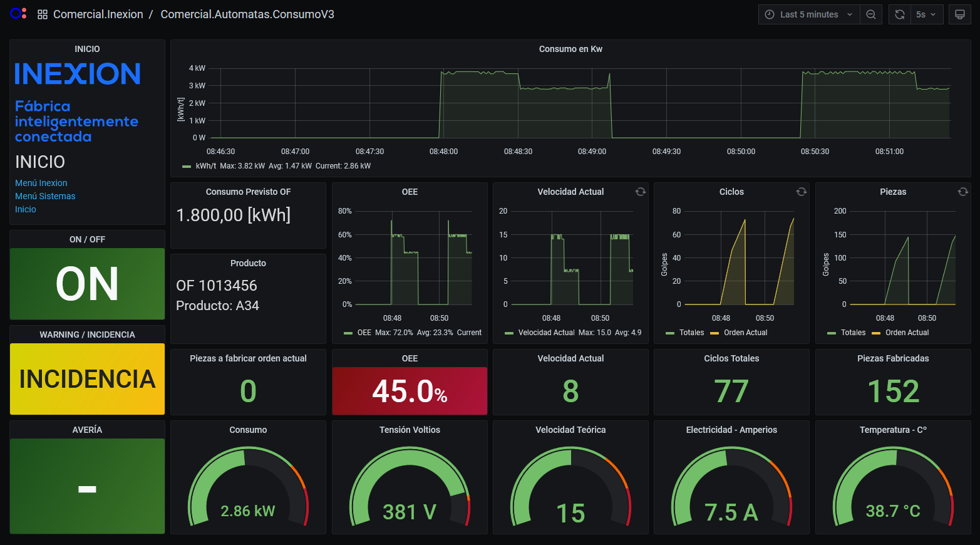Image resolution: width=980 pixels, height=545 pixels.
Task: Click the refresh icon on Velocidad Actual panel
Action: tap(640, 192)
